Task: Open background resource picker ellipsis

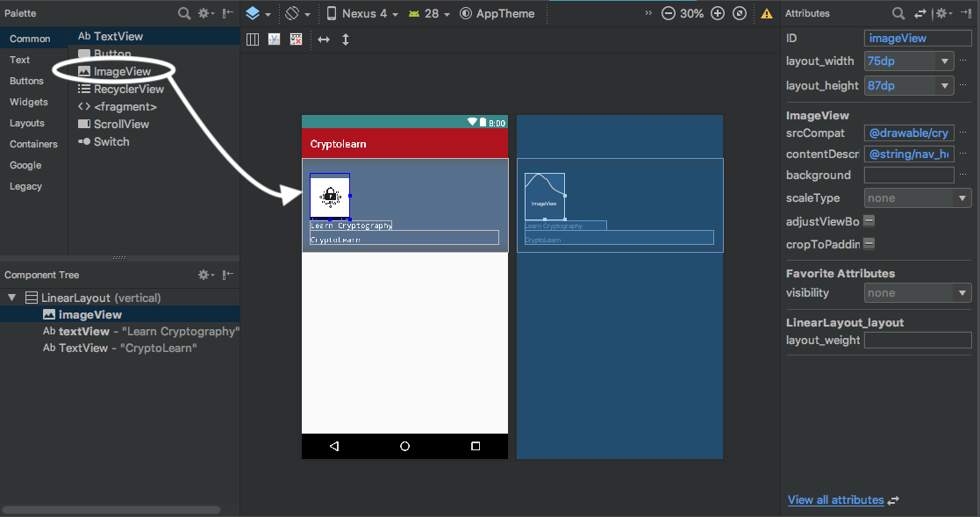Action: (x=963, y=175)
